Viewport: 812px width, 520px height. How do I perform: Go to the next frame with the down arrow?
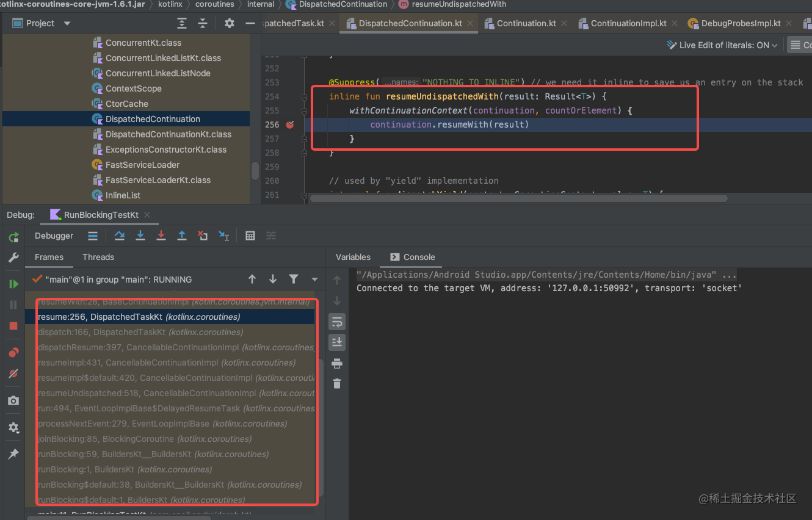pyautogui.click(x=273, y=279)
